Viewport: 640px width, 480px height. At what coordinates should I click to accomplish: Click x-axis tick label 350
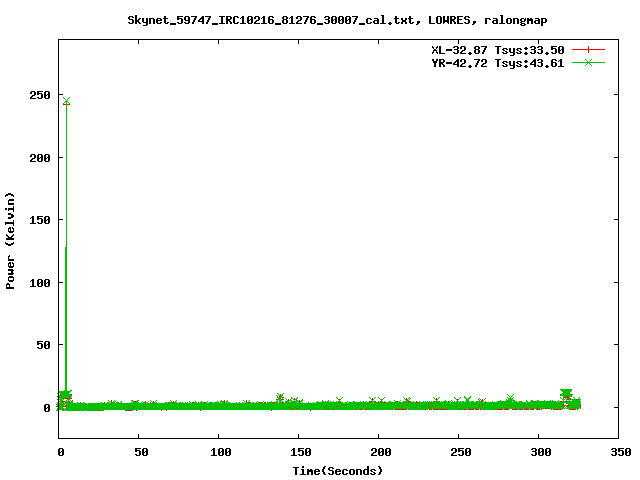[620, 452]
